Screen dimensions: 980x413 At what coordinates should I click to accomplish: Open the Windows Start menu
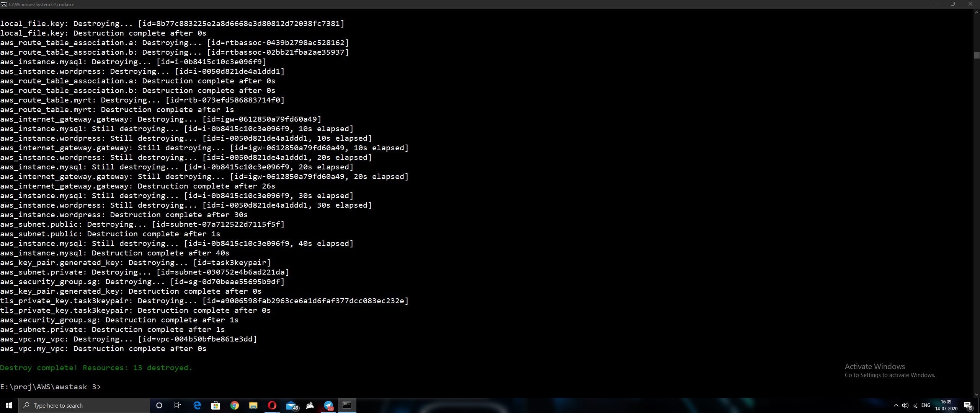coord(9,405)
